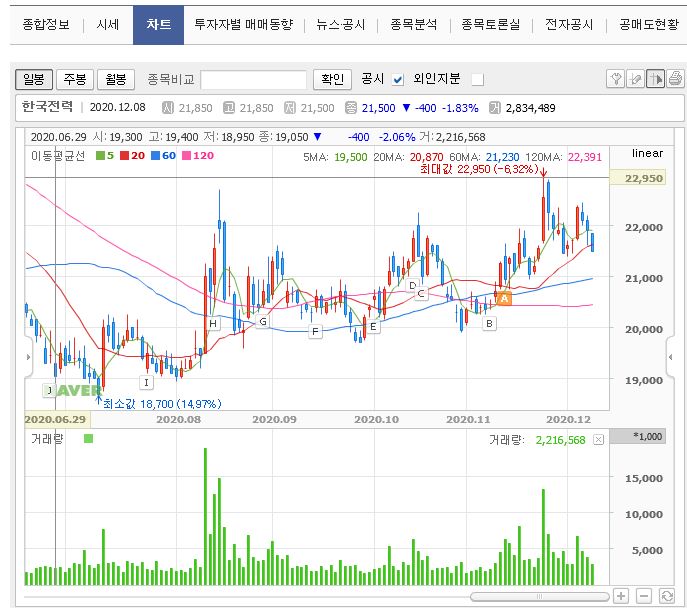Print the chart via printer icon
This screenshot has width=687, height=608.
pyautogui.click(x=675, y=79)
